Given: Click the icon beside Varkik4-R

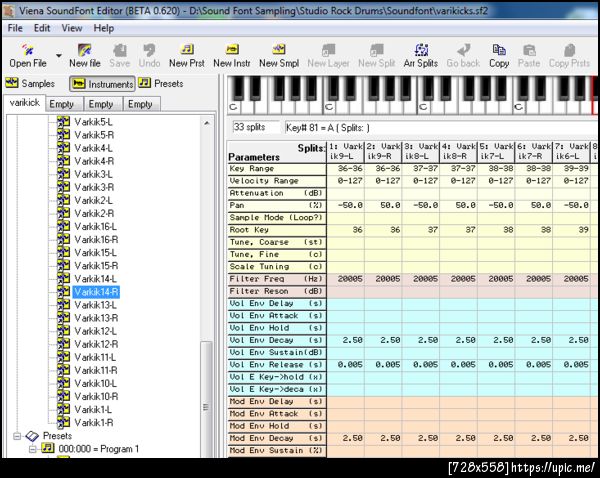Looking at the screenshot, I should click(64, 161).
